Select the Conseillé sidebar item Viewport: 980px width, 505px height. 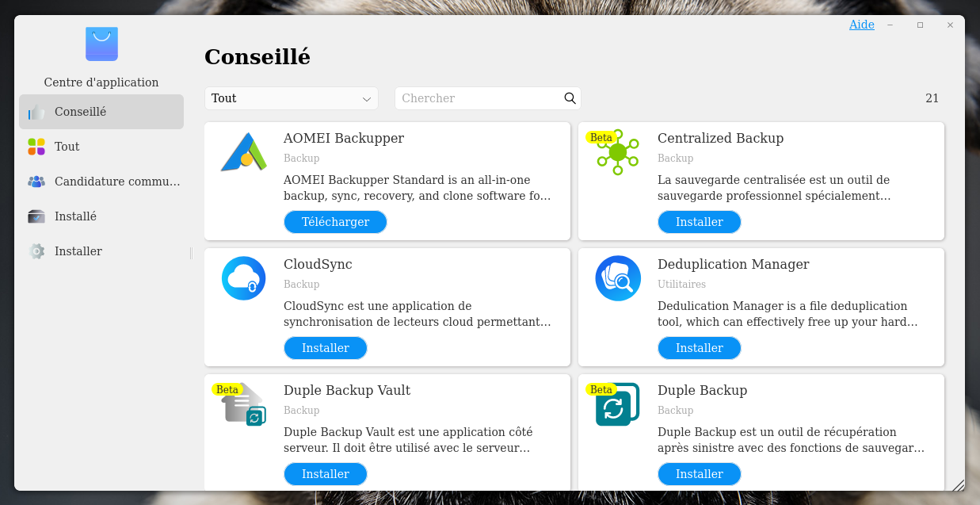101,112
